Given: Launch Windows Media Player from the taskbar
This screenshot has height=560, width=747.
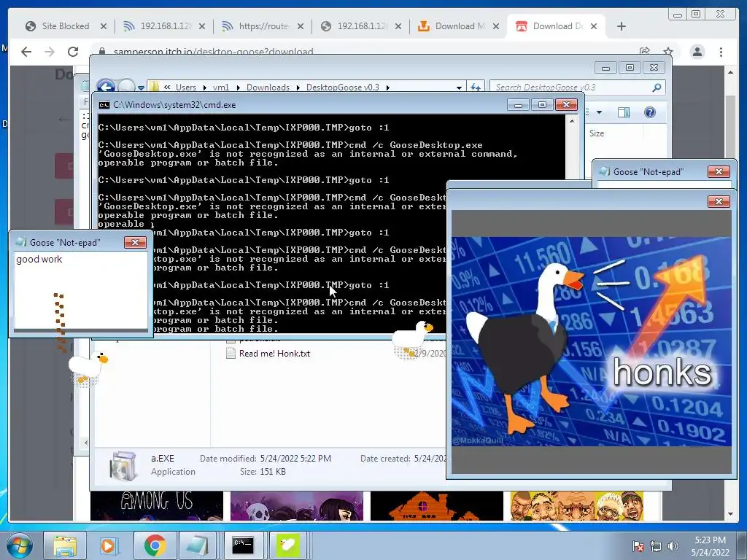Looking at the screenshot, I should (108, 545).
